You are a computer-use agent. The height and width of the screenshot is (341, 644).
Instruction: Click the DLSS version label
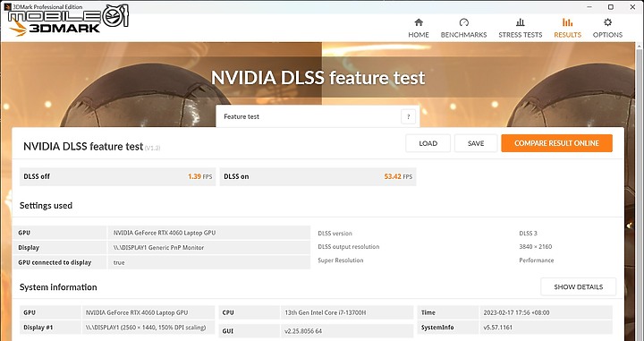335,234
